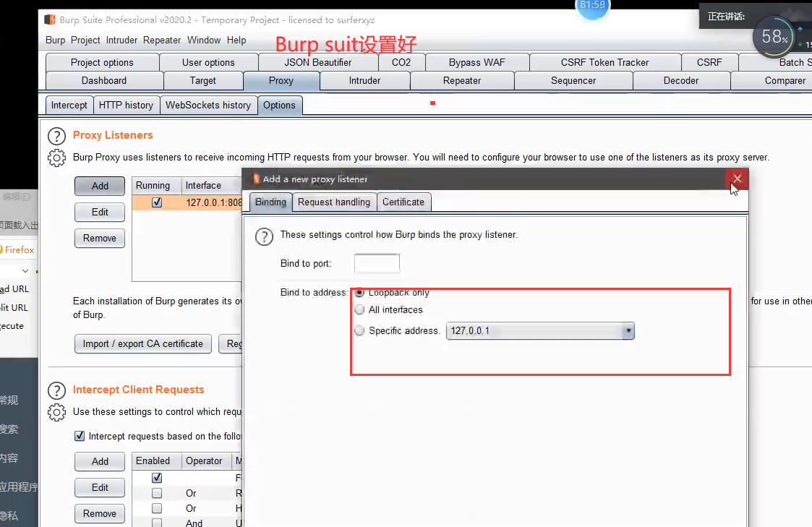Open the Help menu
Screen dimensions: 812x527
pos(236,40)
